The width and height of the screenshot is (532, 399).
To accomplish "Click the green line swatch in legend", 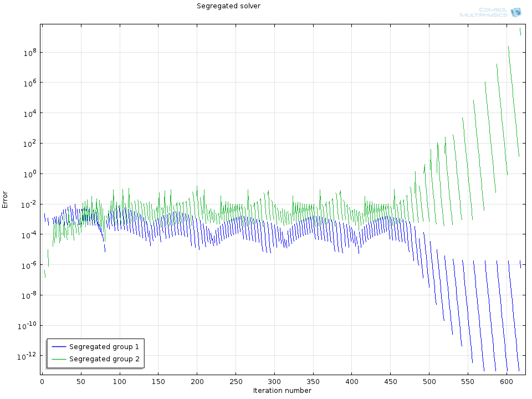I will [59, 359].
